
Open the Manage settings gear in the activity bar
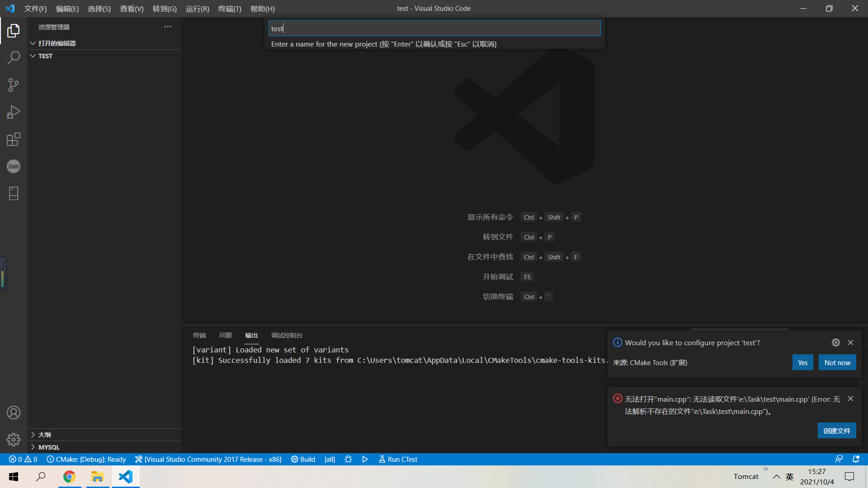pyautogui.click(x=14, y=439)
